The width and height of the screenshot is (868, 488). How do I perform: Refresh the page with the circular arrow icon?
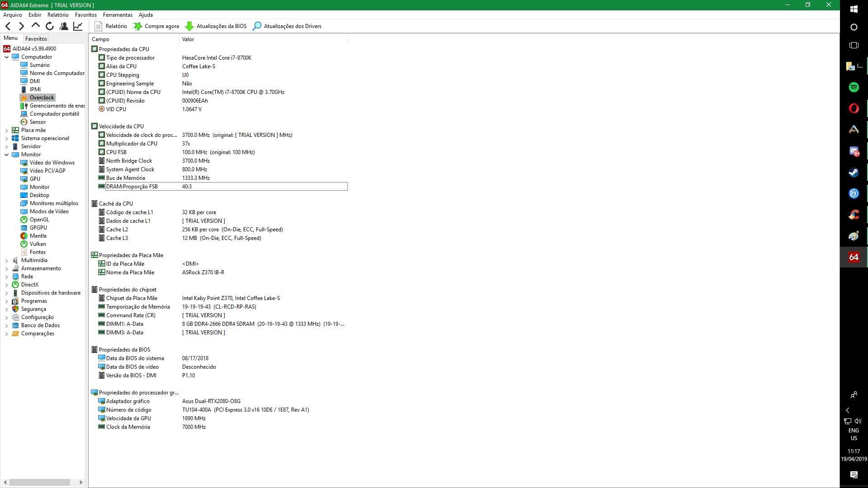coord(50,26)
